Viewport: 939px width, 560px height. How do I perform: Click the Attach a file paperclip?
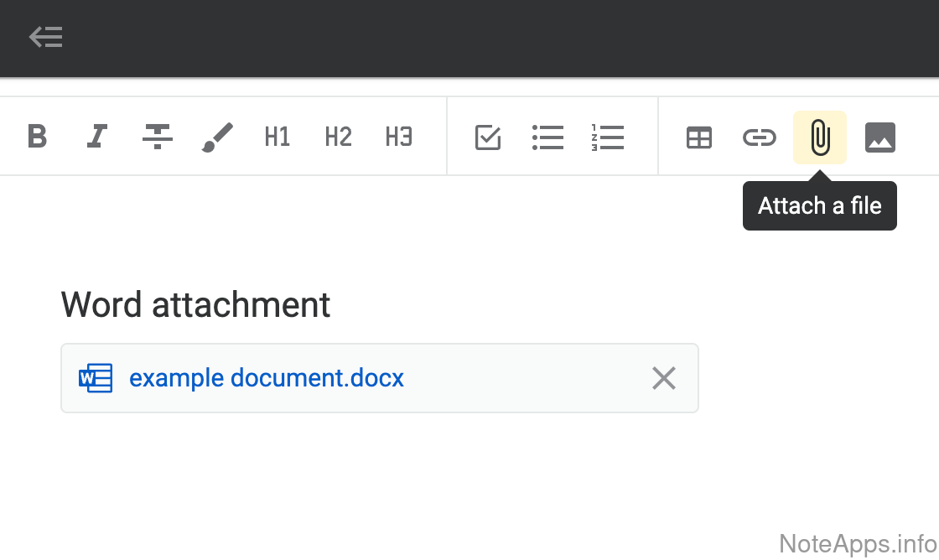820,137
